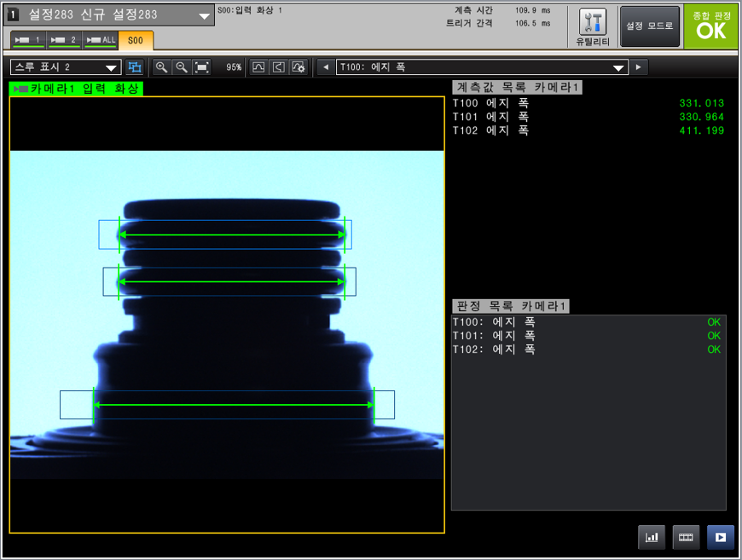Toggle the blue tool region overlay icon
Image resolution: width=742 pixels, height=560 pixels.
point(136,67)
